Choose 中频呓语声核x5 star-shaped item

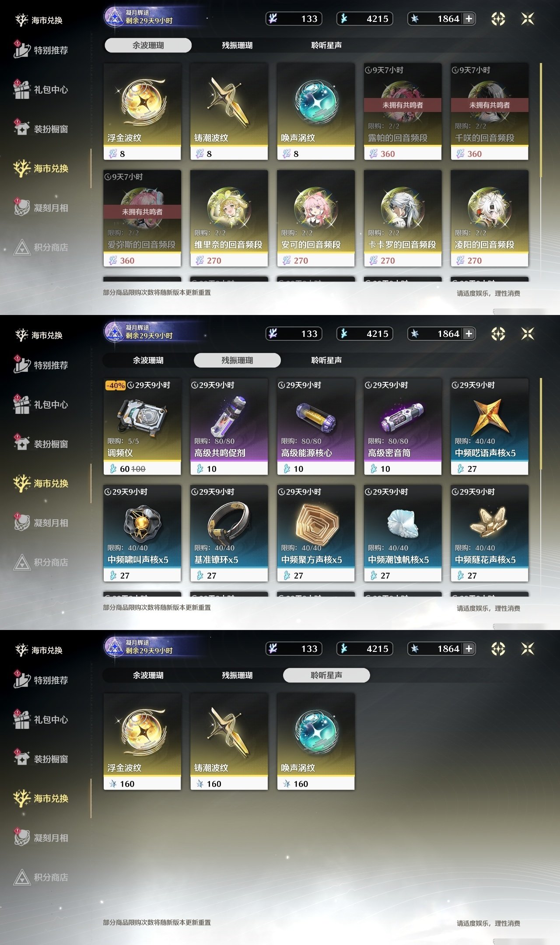[x=490, y=427]
